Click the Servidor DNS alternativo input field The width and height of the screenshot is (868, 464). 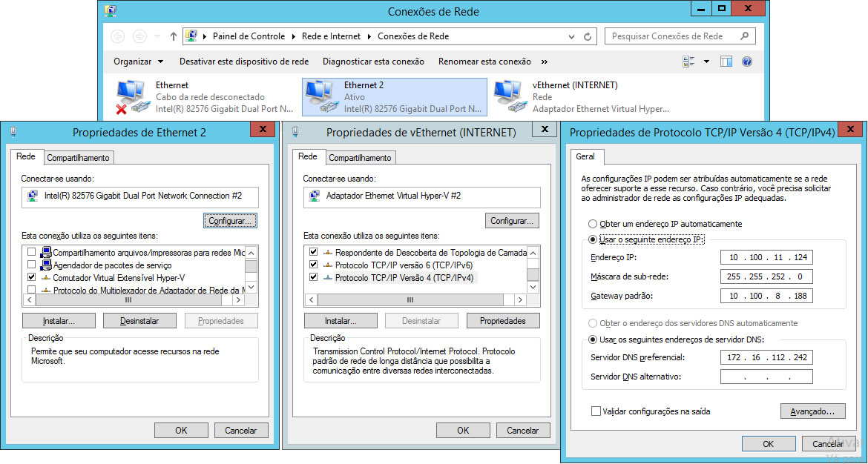click(x=766, y=376)
